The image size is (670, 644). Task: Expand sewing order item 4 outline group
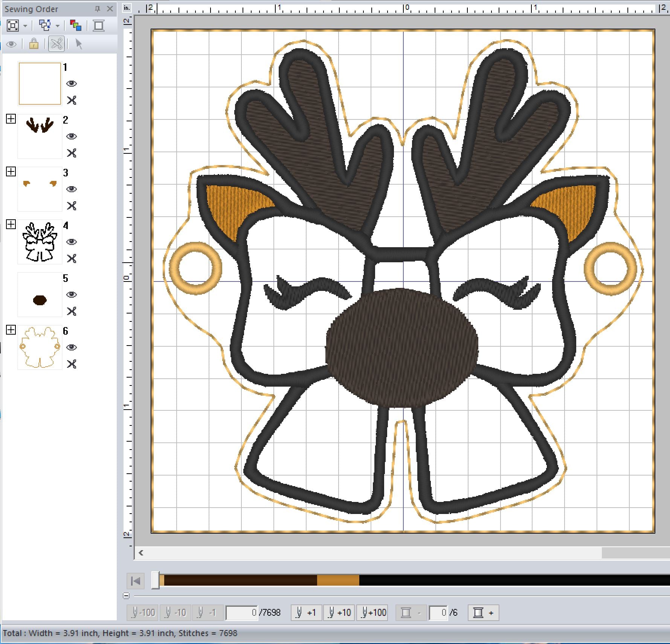[x=11, y=225]
